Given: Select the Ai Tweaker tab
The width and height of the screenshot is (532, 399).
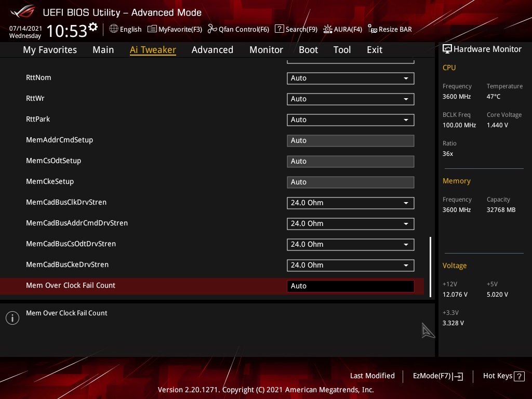Looking at the screenshot, I should (x=153, y=50).
